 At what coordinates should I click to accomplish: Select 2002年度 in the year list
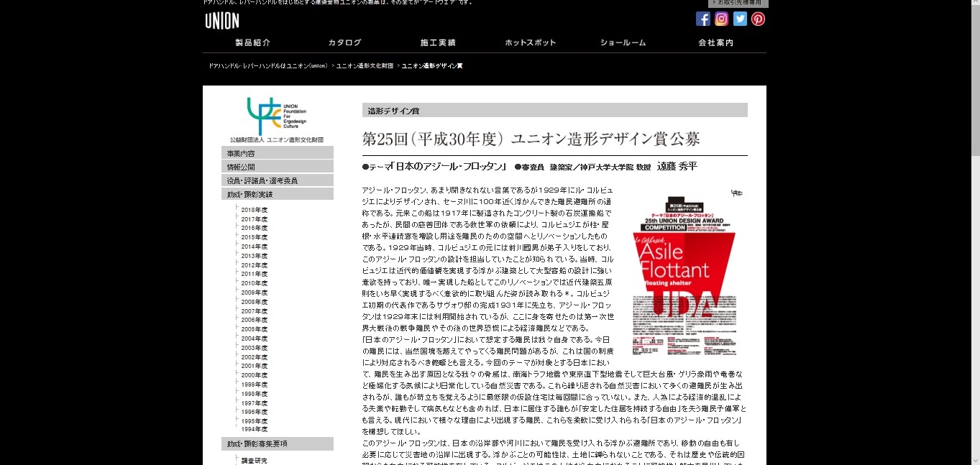tap(255, 357)
